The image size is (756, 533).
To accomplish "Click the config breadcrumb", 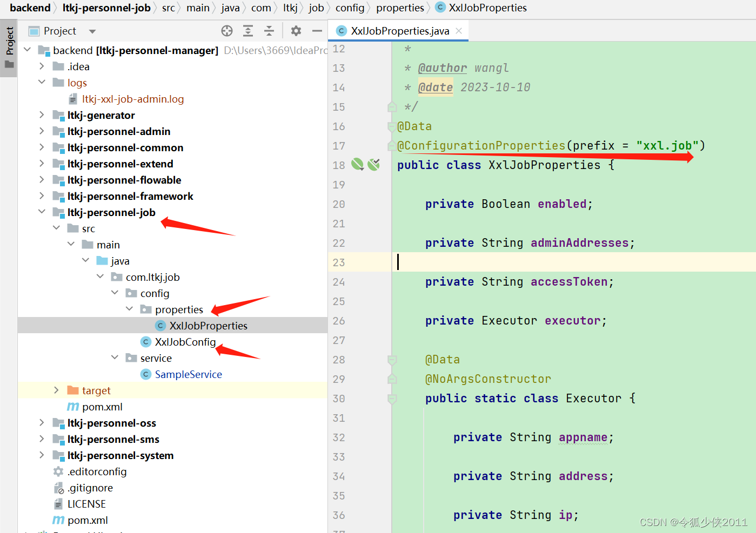I will coord(350,8).
